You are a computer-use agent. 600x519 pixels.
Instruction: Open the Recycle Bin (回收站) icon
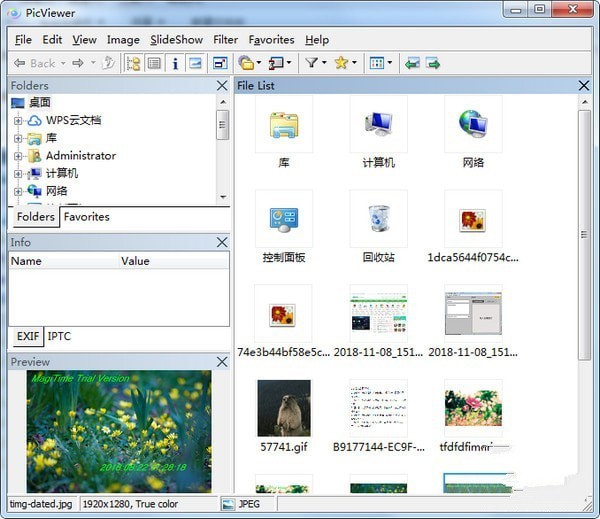click(x=378, y=219)
